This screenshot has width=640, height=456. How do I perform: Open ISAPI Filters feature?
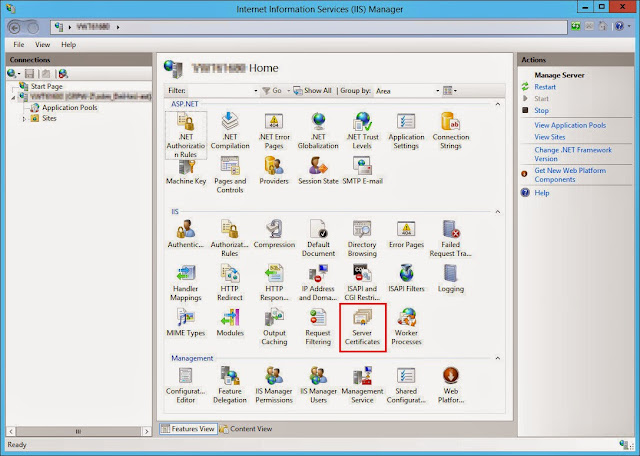(406, 278)
